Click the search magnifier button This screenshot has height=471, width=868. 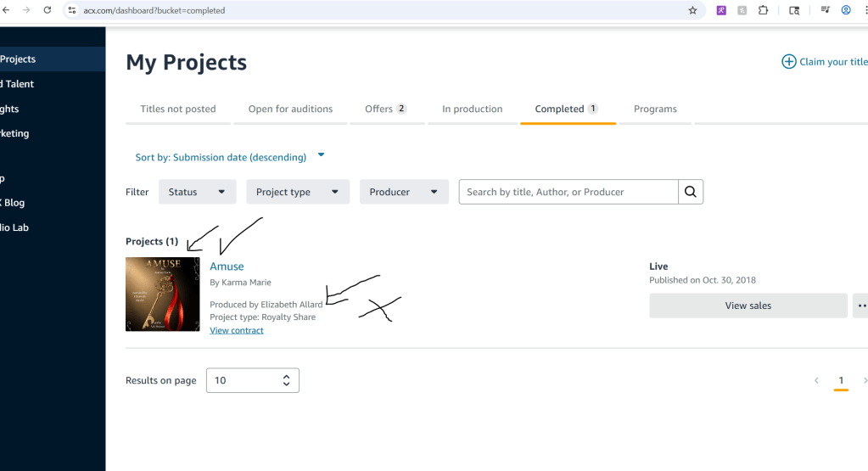tap(691, 192)
